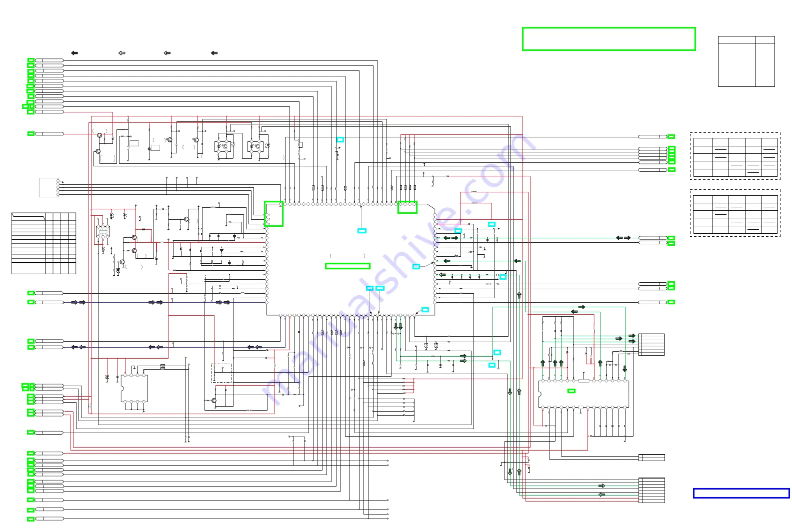Select the multi-row table at the left side
The width and height of the screenshot is (792, 532).
click(43, 243)
